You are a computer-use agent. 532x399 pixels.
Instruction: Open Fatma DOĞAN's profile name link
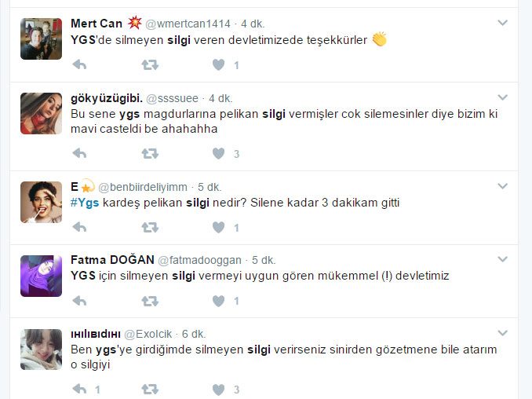coord(112,260)
